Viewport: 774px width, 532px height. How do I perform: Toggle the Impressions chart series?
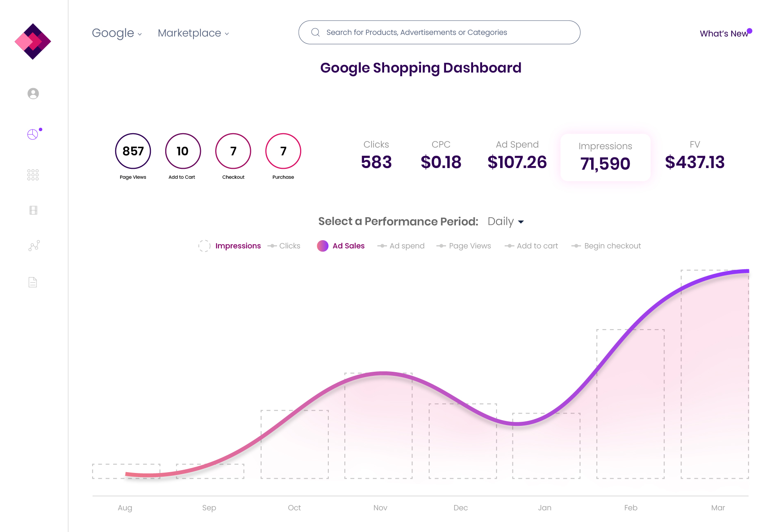[230, 246]
